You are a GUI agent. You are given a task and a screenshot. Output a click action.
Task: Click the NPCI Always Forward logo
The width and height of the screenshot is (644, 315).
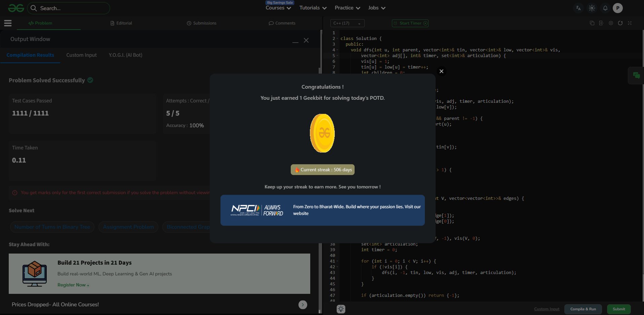257,210
